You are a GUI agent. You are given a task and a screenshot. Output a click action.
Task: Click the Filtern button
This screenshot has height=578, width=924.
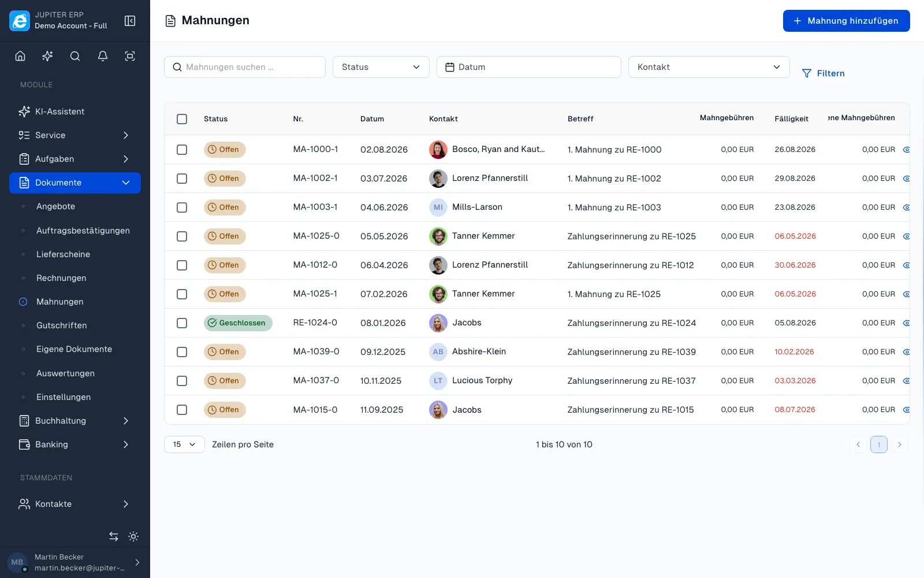[x=823, y=73]
